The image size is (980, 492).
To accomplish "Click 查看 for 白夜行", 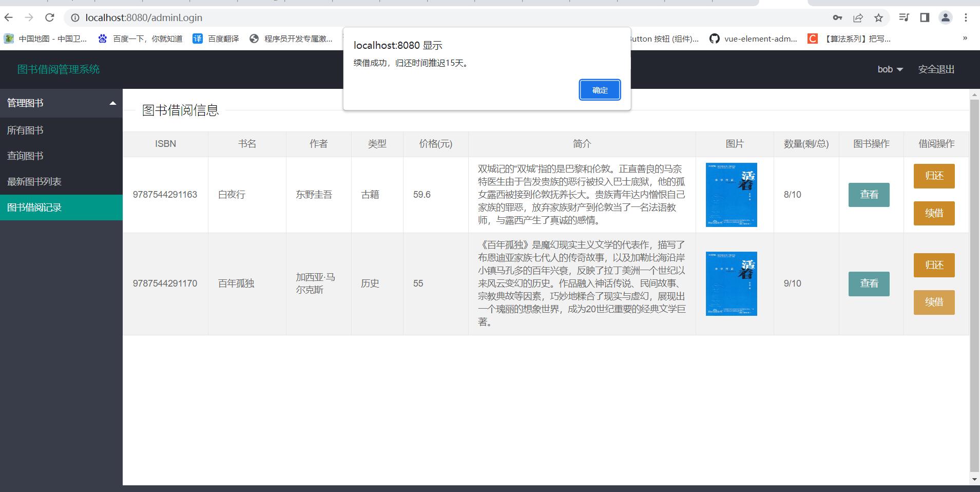I will pos(869,195).
